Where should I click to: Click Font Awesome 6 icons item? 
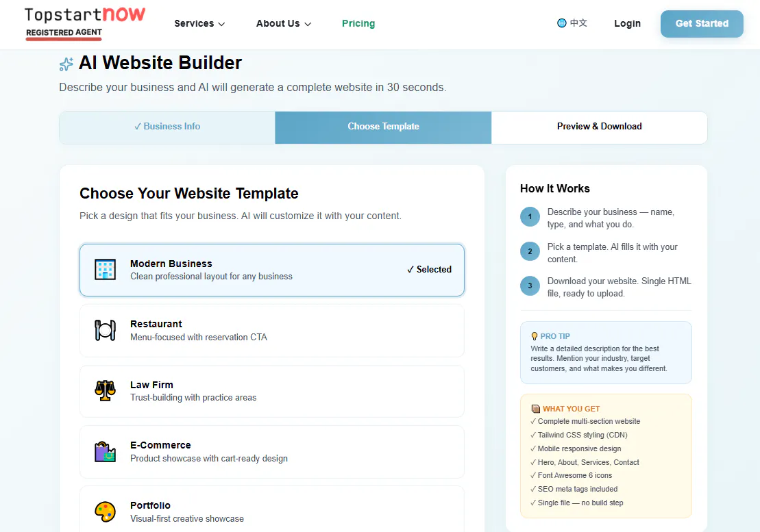[572, 475]
